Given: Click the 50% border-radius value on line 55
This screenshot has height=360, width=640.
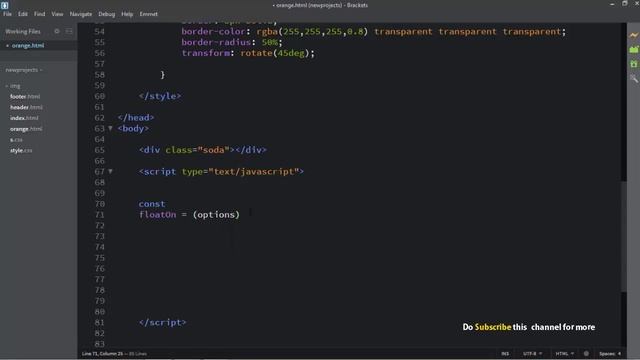Looking at the screenshot, I should (x=270, y=42).
